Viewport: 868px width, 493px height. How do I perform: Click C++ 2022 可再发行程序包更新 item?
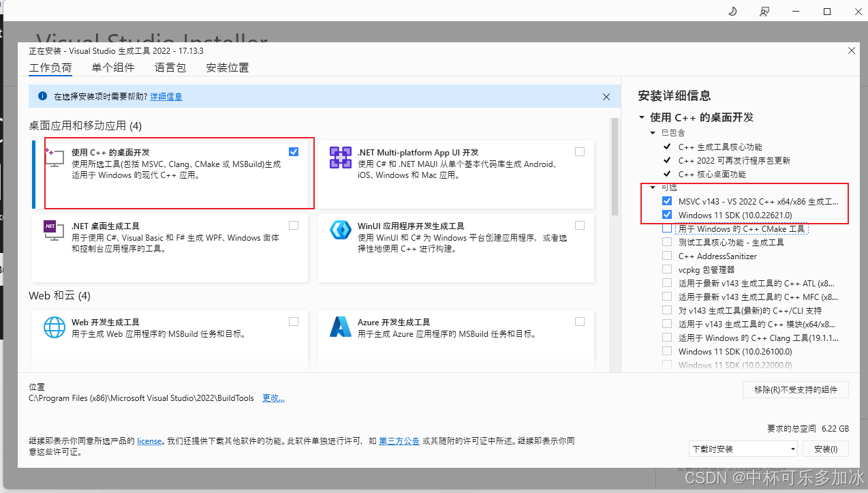[734, 160]
